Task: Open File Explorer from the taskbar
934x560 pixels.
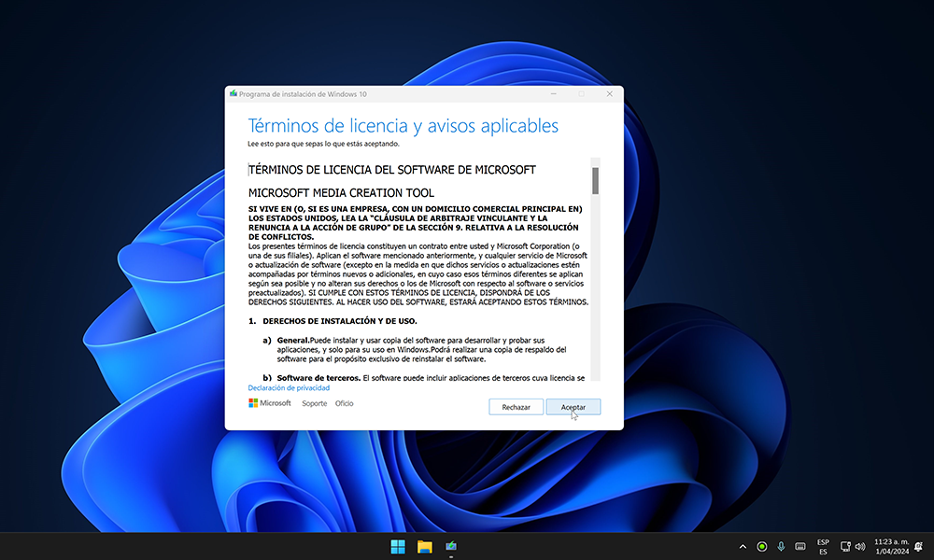Action: [424, 546]
